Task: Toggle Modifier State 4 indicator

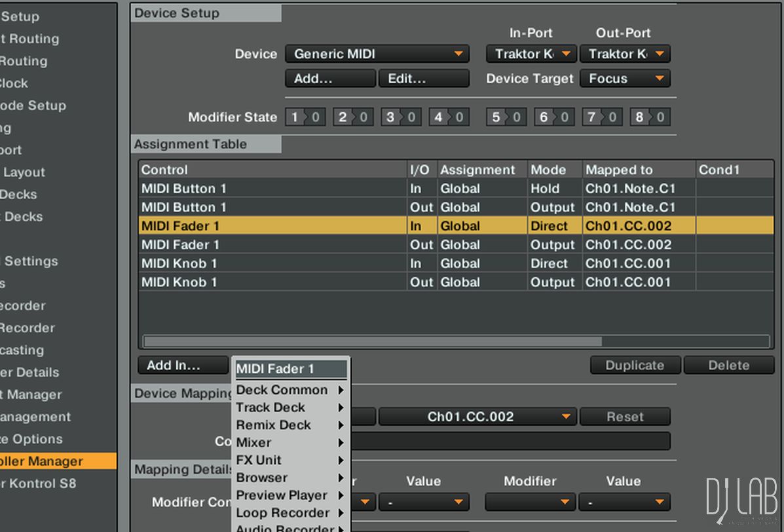Action: point(449,117)
